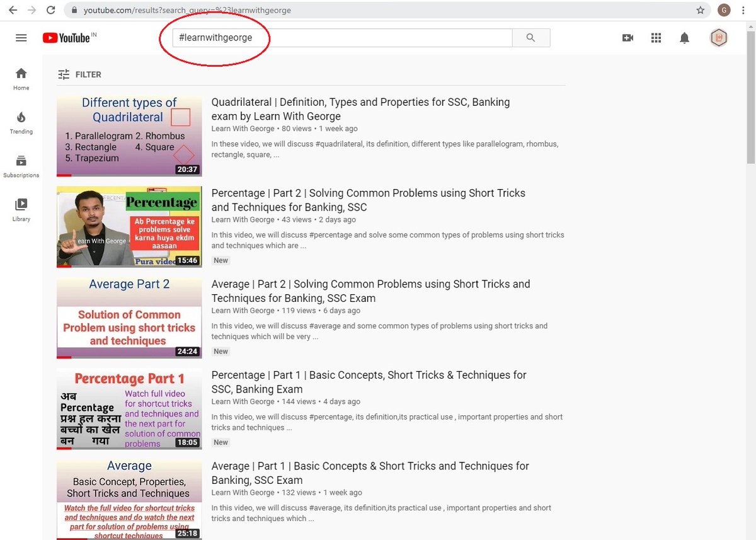The height and width of the screenshot is (540, 756).
Task: Open the Average | Part 2 video title
Action: [x=371, y=291]
